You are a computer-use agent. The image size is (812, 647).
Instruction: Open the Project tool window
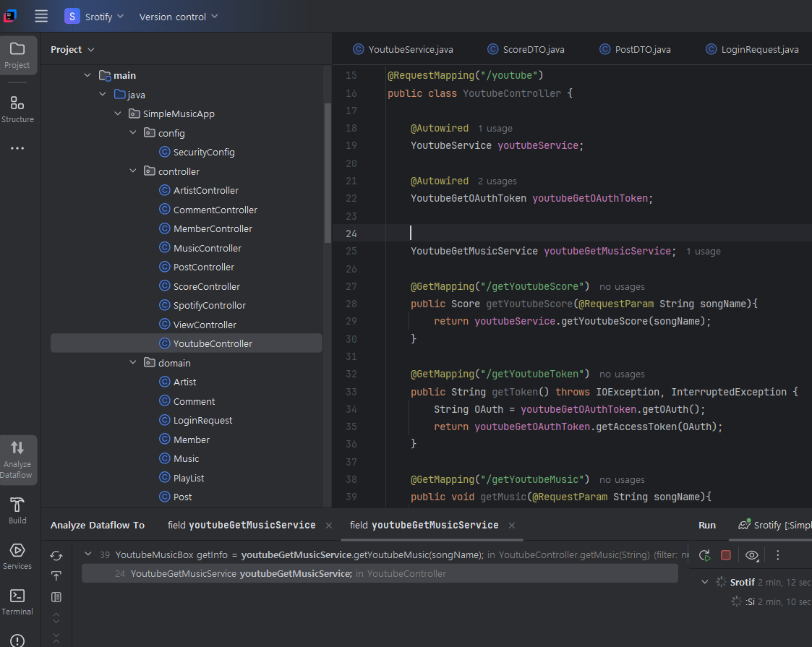tap(17, 56)
